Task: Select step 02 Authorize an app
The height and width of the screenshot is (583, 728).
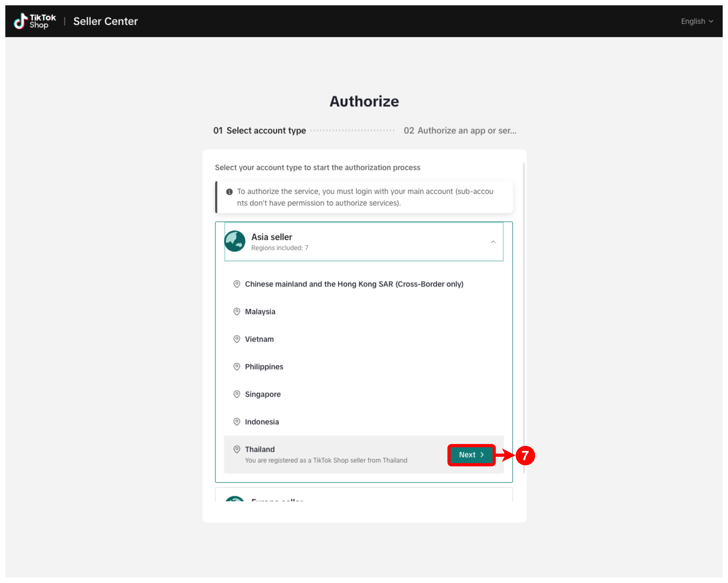Action: pyautogui.click(x=460, y=130)
